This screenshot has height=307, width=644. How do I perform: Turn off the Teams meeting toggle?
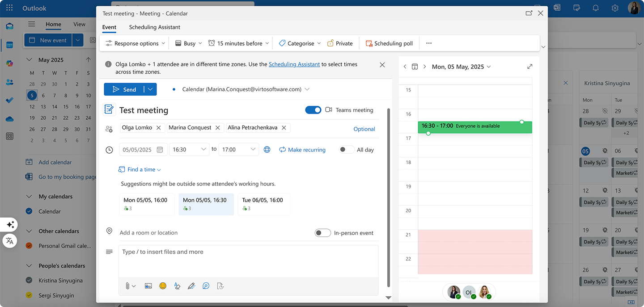313,110
